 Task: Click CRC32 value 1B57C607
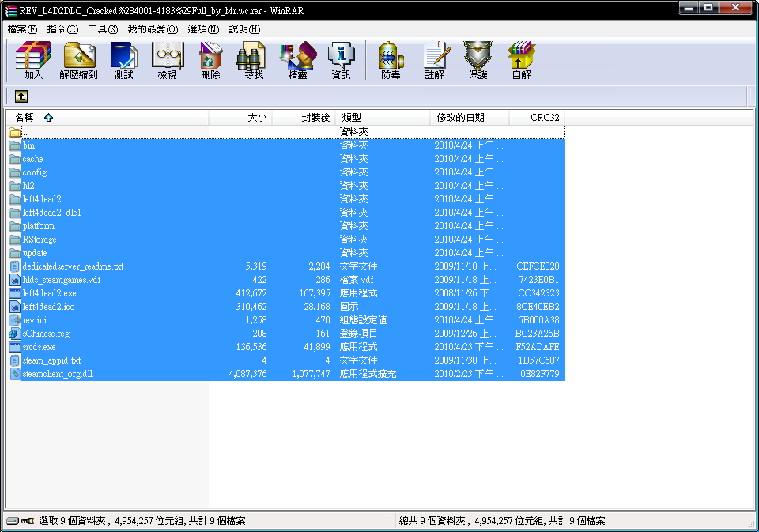(538, 360)
